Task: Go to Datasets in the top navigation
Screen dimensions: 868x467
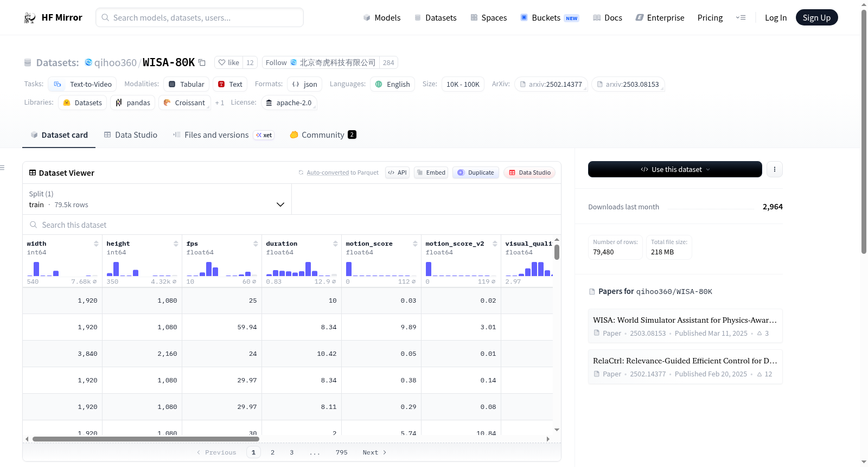Action: click(435, 18)
